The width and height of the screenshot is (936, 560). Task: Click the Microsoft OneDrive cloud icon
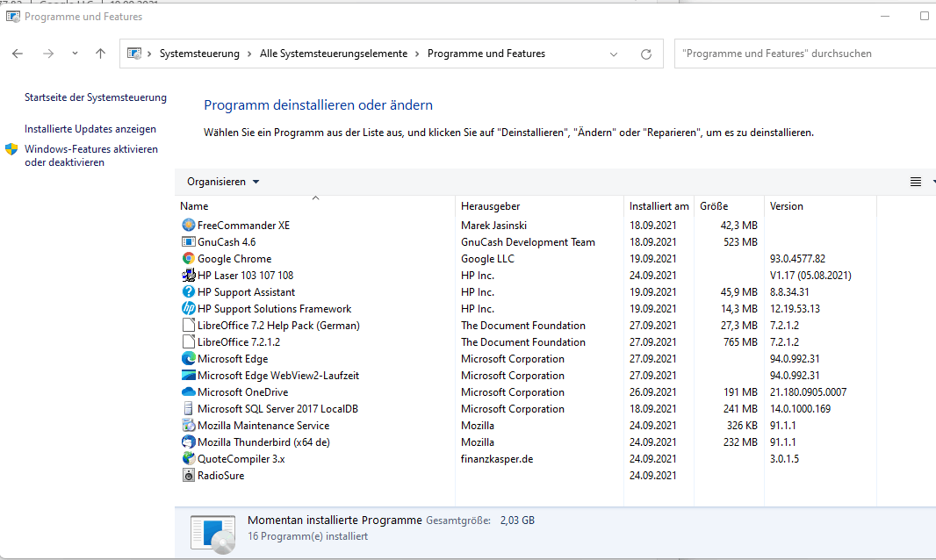click(x=189, y=392)
